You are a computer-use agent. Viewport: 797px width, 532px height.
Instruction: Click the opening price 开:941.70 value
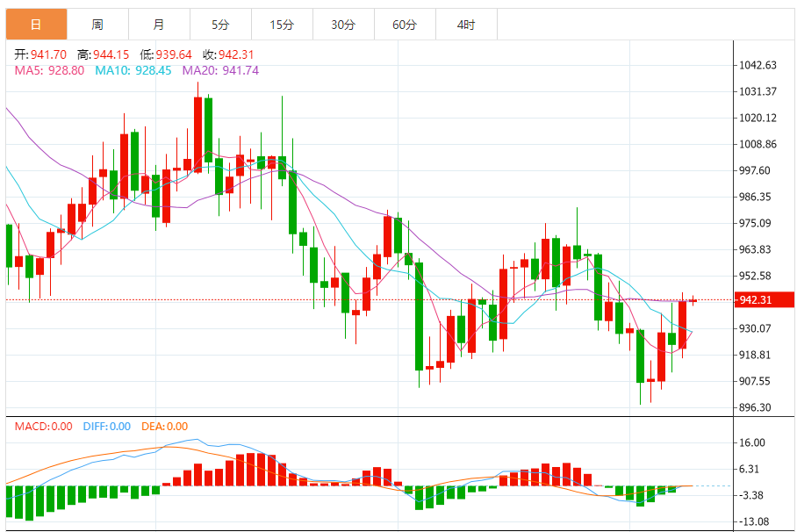(x=40, y=54)
